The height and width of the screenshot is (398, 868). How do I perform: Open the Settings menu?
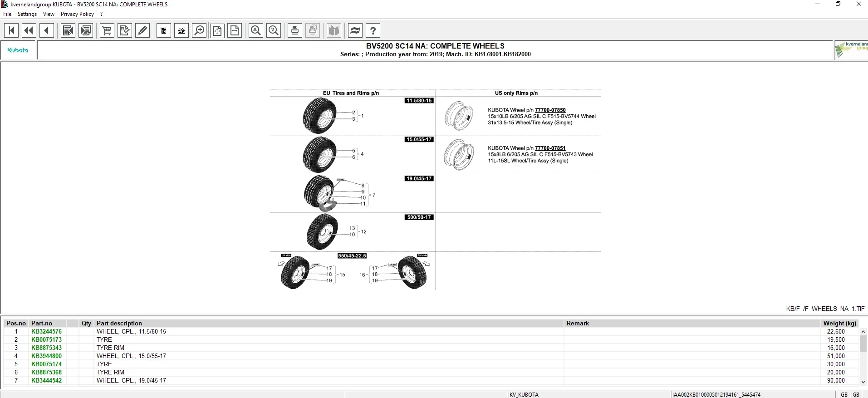pos(27,14)
